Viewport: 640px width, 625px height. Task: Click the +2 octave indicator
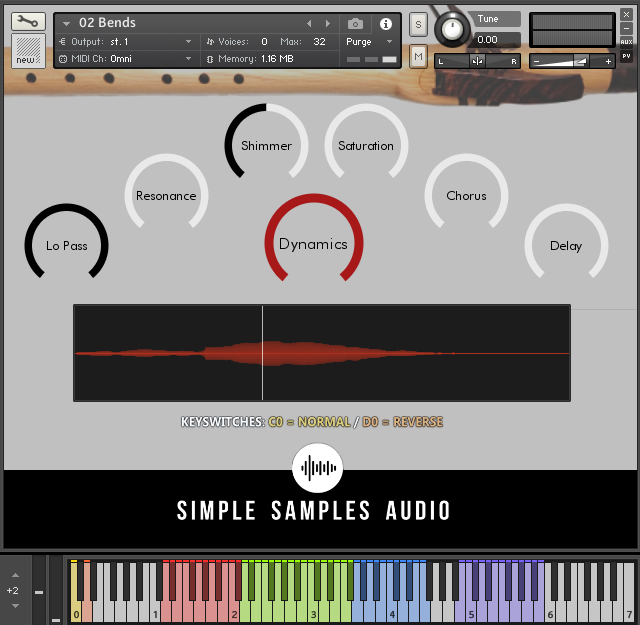coord(13,590)
